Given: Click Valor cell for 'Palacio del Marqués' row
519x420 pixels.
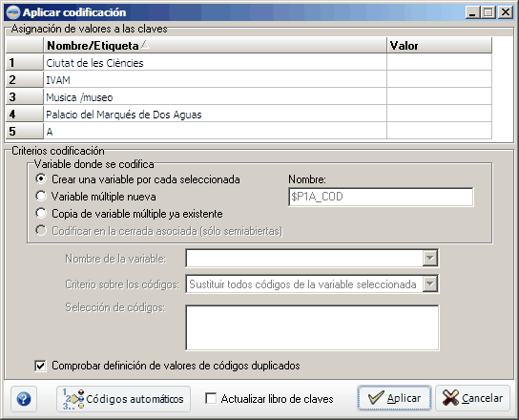Looking at the screenshot, I should pos(439,115).
